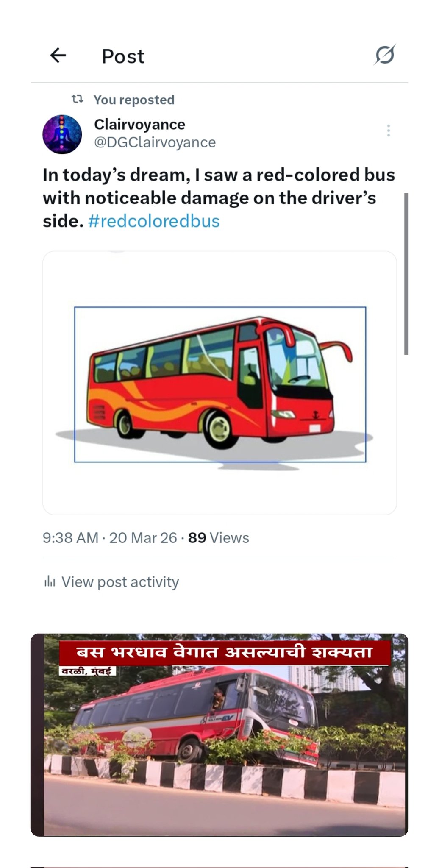The width and height of the screenshot is (439, 868).
Task: Open the Clairvoyance profile avatar
Action: click(x=62, y=134)
